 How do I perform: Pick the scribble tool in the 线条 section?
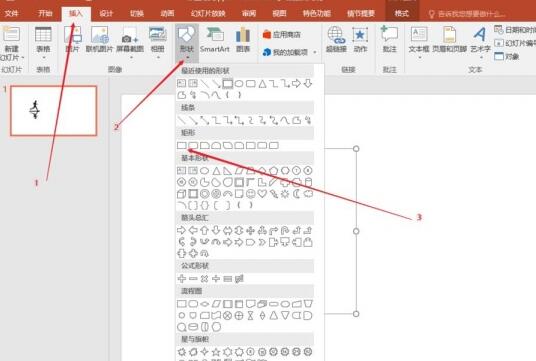point(308,120)
